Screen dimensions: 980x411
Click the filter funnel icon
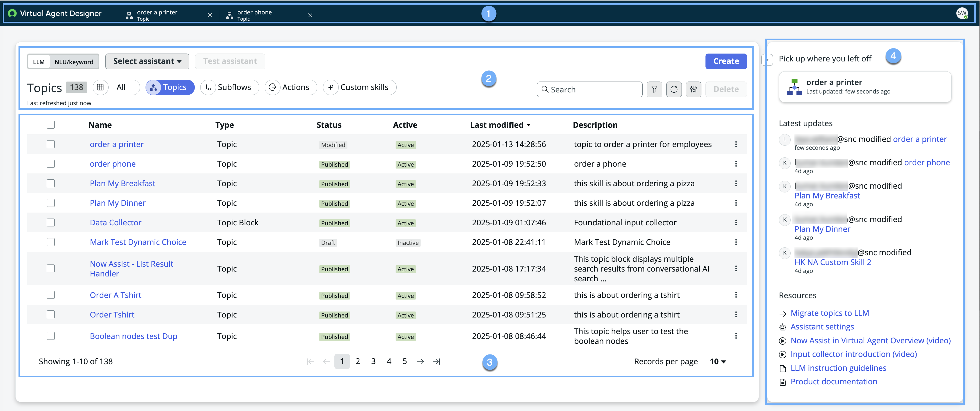coord(654,89)
